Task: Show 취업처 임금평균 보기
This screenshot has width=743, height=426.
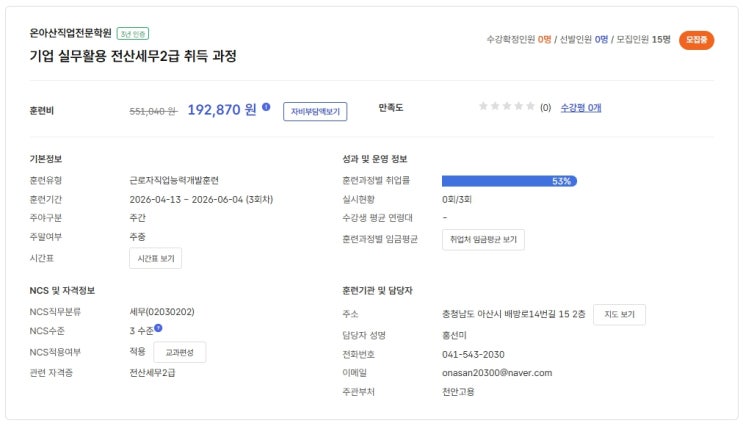Action: [x=483, y=240]
